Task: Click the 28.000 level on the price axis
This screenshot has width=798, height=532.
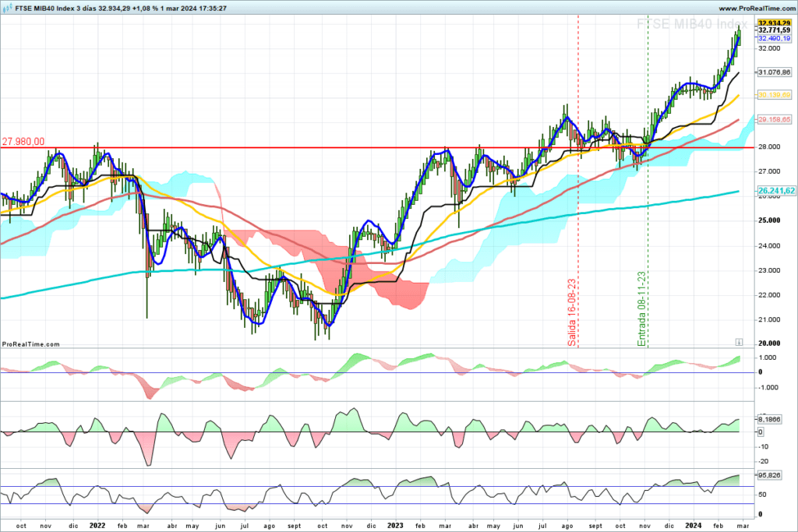Action: tap(769, 147)
